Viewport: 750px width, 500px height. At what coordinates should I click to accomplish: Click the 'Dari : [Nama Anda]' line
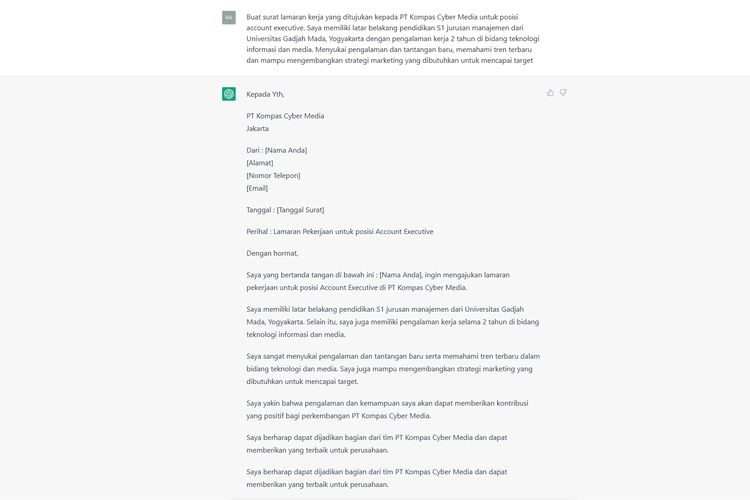click(277, 150)
